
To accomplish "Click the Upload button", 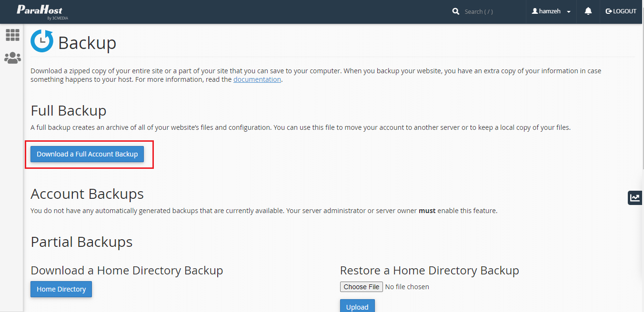I will tap(357, 306).
